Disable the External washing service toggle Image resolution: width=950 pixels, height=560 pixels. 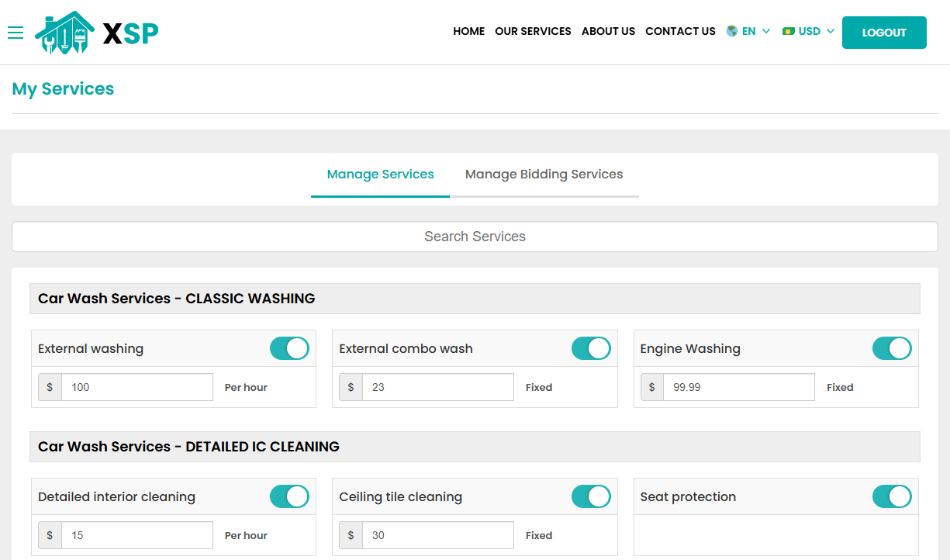[x=289, y=348]
